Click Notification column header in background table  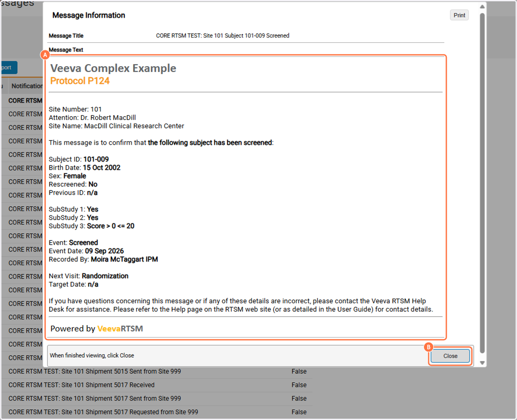click(27, 86)
